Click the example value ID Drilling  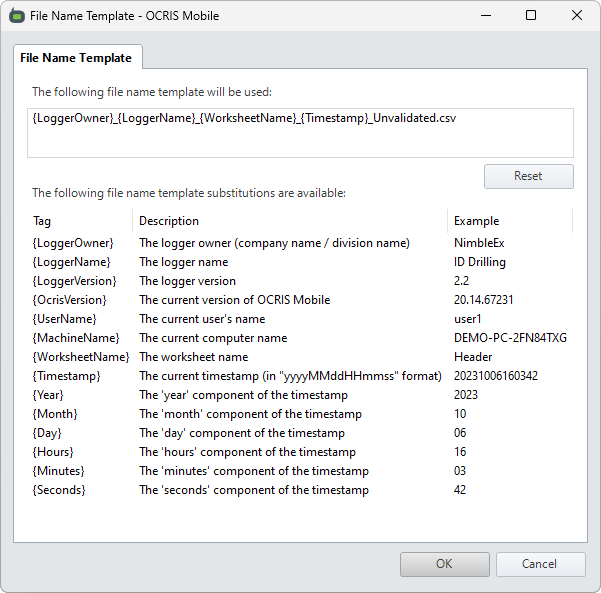click(480, 262)
